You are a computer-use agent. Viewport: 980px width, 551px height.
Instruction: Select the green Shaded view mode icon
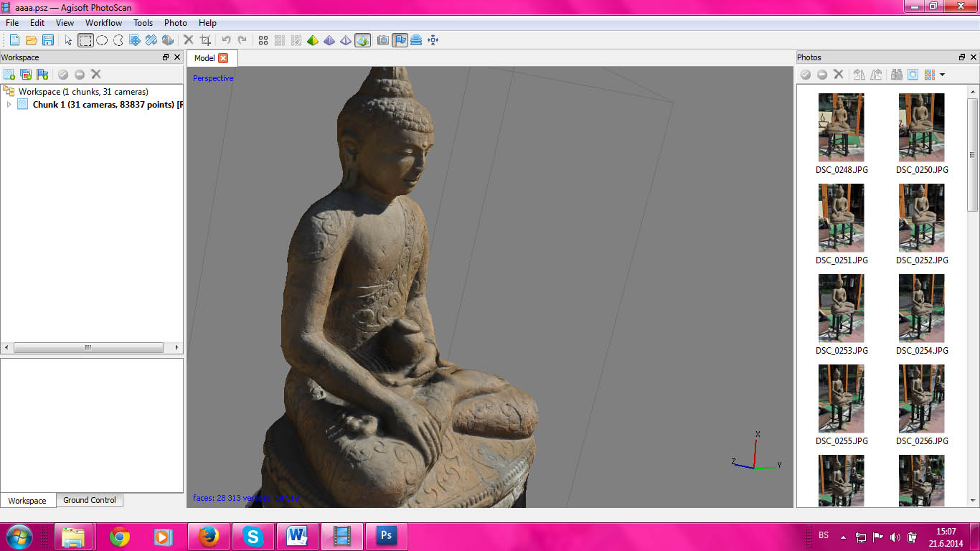(x=313, y=40)
